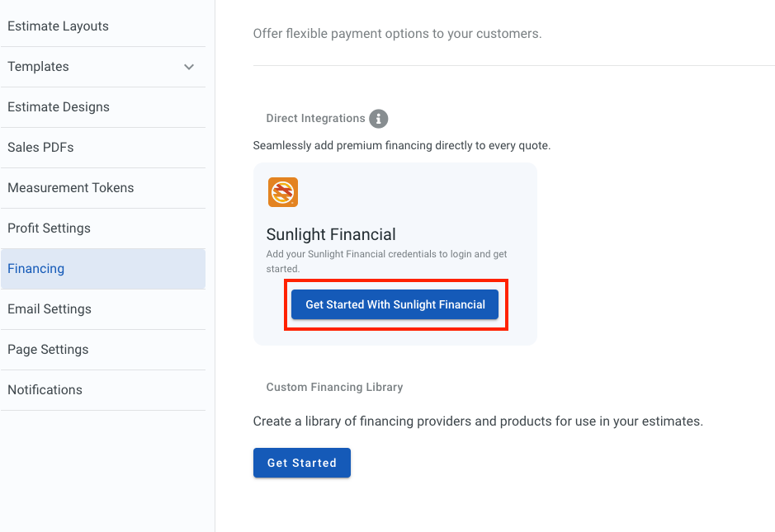
Task: Click Get Started With Sunlight Financial
Action: pyautogui.click(x=395, y=304)
